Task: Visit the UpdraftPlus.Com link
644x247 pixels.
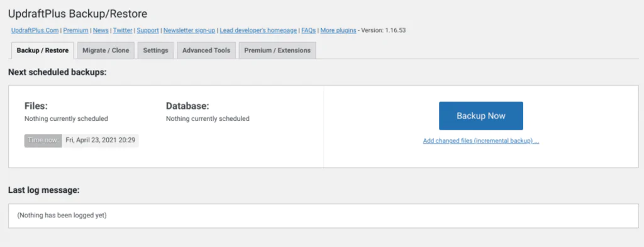Action: [35, 30]
